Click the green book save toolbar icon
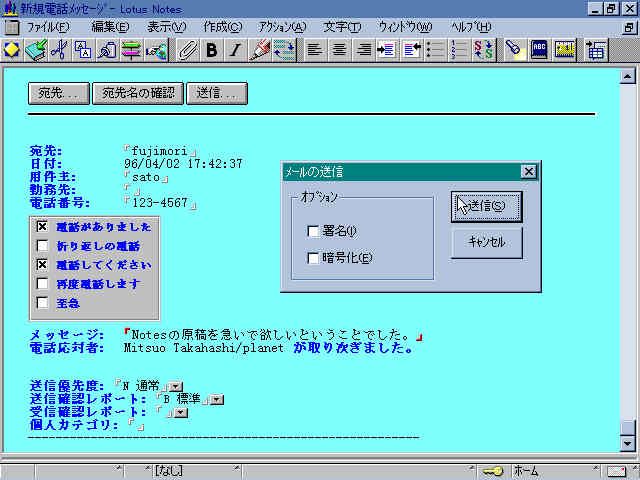 (x=36, y=50)
